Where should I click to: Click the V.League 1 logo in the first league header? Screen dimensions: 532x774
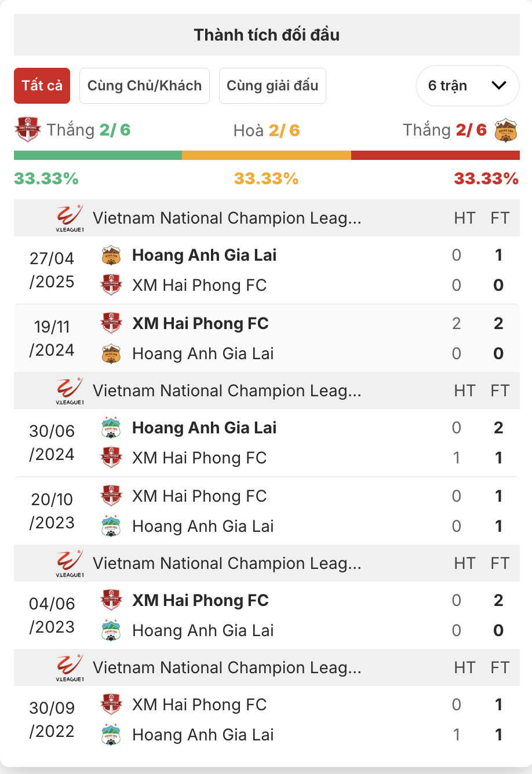[x=70, y=218]
